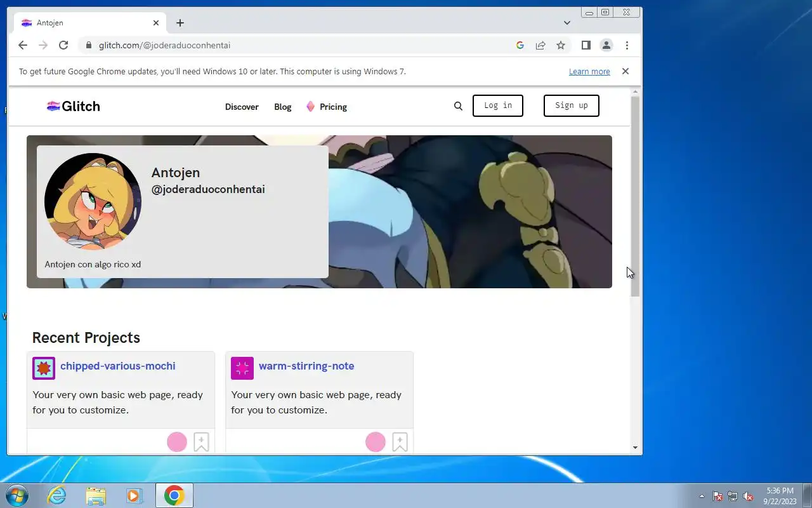Open the Chrome side panel icon
This screenshot has width=812, height=508.
click(586, 45)
